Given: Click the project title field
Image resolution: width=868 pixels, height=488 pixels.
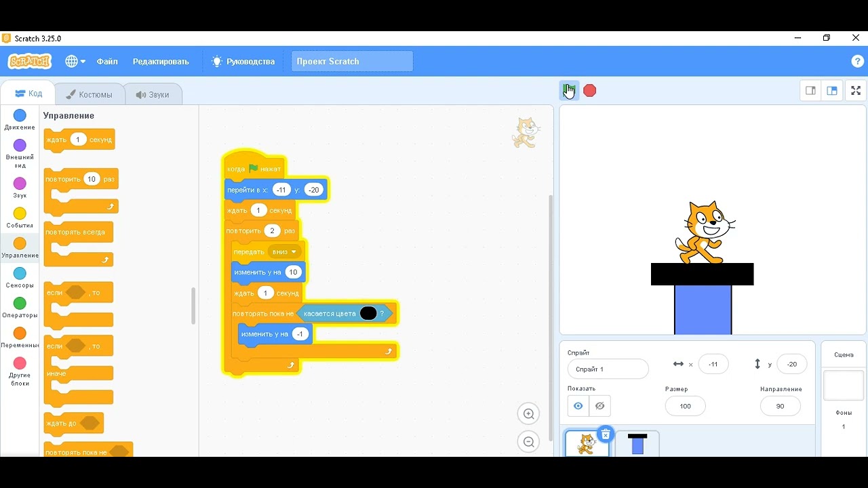Looking at the screenshot, I should tap(352, 61).
